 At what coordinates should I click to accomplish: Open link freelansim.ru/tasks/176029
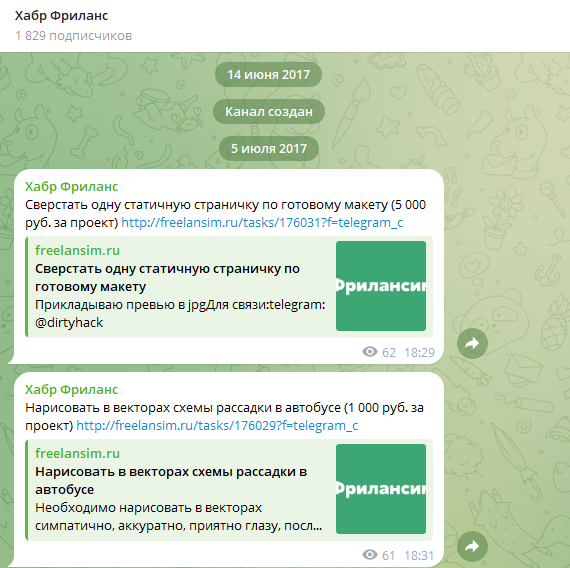pos(217,425)
